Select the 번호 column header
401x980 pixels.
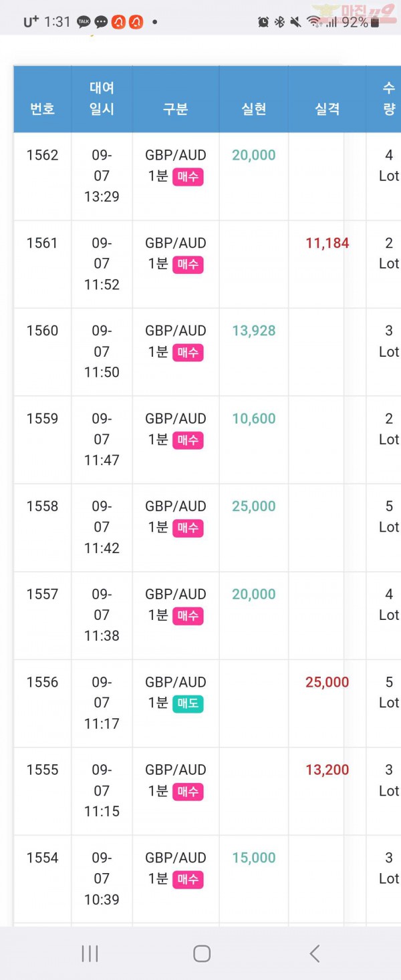tap(42, 109)
